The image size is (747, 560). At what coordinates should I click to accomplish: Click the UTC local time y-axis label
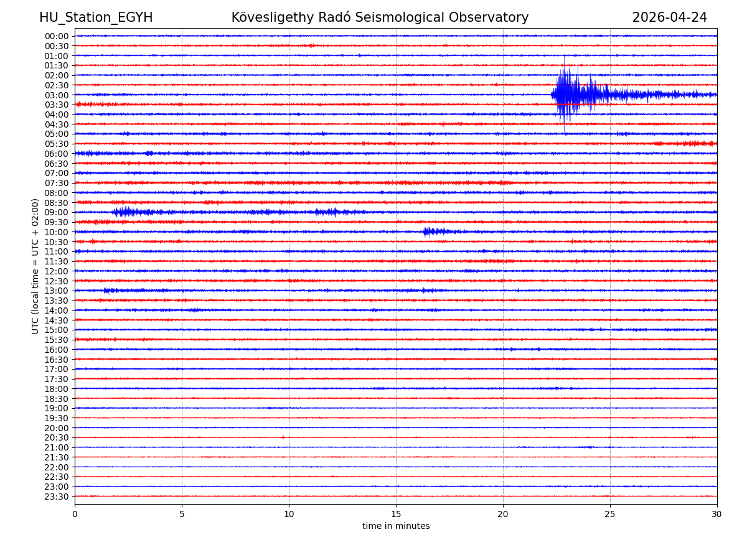(35, 266)
